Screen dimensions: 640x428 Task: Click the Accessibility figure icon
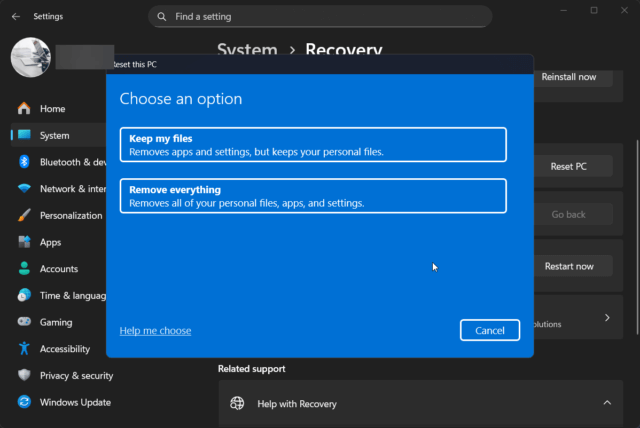pyautogui.click(x=24, y=348)
